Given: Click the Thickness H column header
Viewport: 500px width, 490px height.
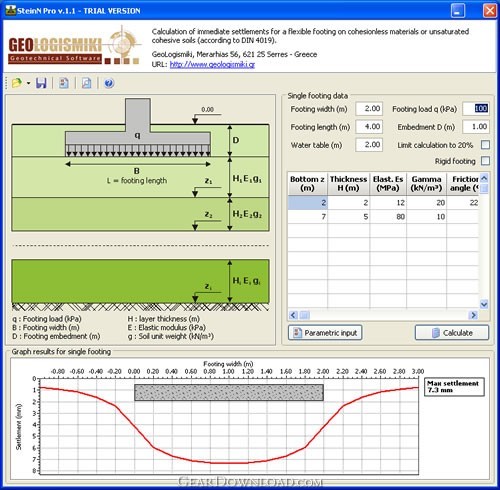Looking at the screenshot, I should (348, 184).
